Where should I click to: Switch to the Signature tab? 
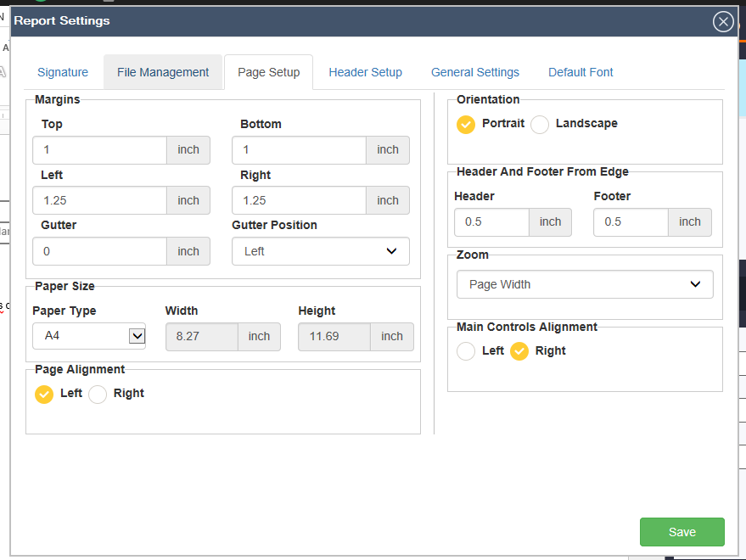63,72
